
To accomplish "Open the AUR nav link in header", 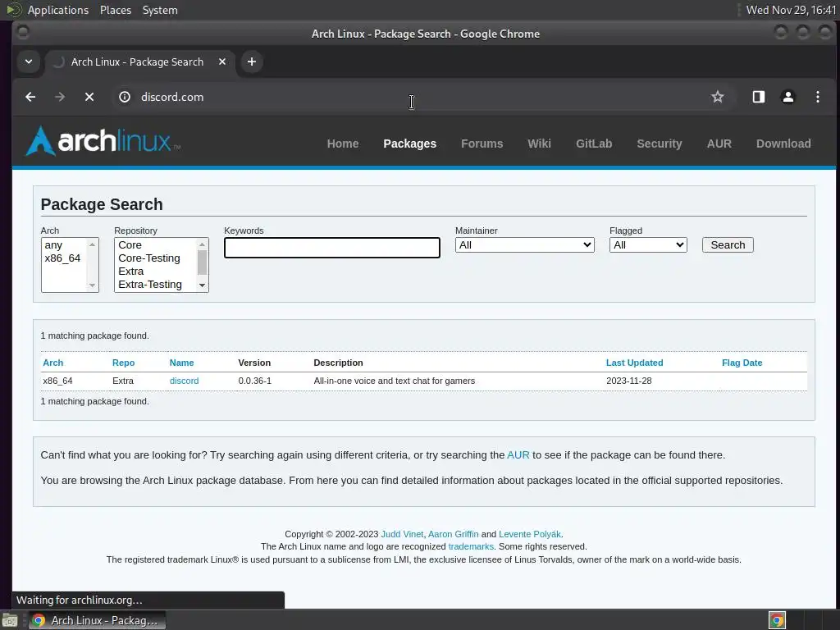I will (x=719, y=144).
